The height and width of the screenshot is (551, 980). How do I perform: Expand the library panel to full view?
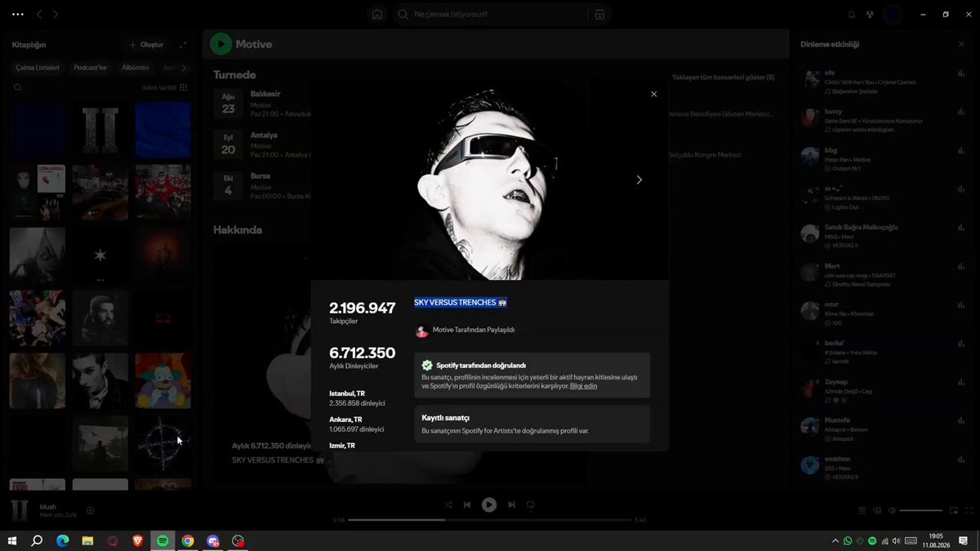pyautogui.click(x=182, y=45)
